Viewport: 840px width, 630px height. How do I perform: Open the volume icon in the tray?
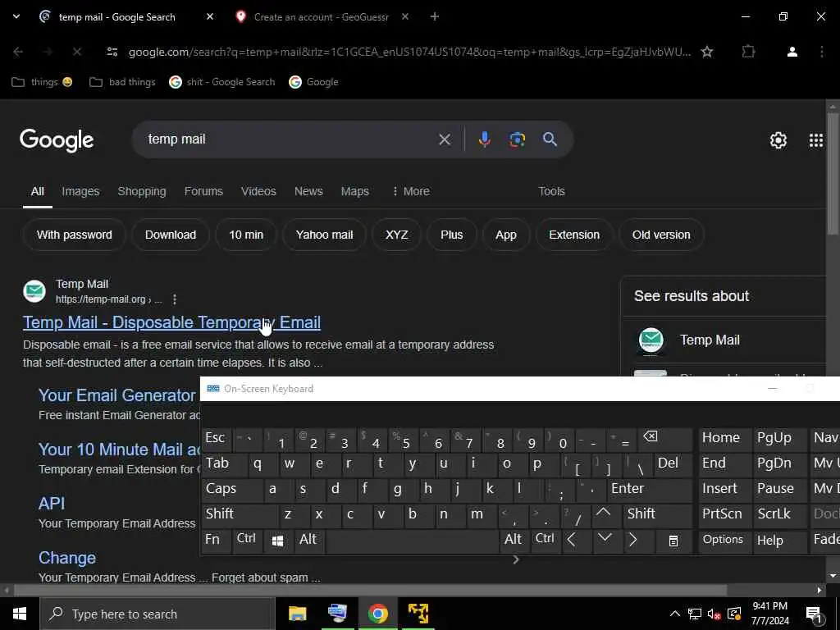[714, 614]
